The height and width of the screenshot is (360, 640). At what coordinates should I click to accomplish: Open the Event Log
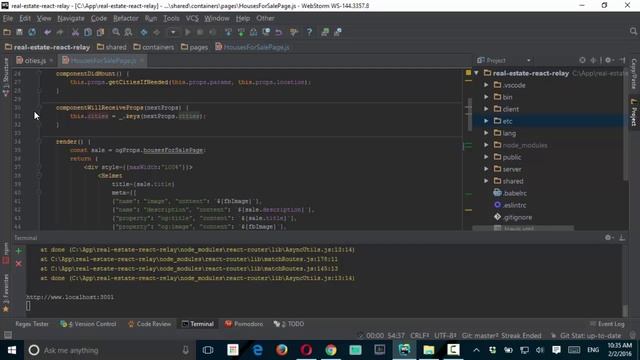(x=607, y=324)
